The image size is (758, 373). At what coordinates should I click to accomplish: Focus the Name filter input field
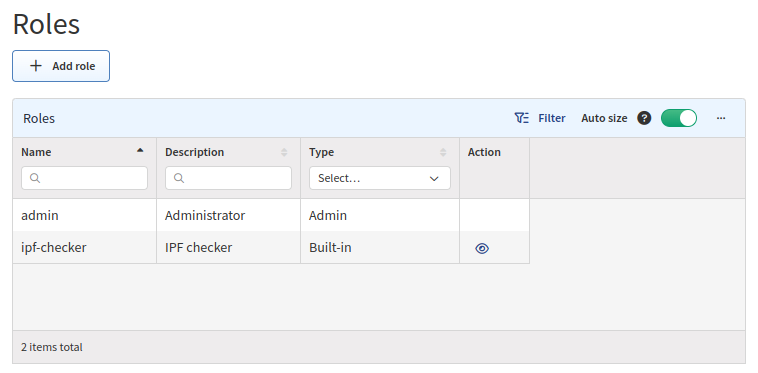(x=85, y=178)
